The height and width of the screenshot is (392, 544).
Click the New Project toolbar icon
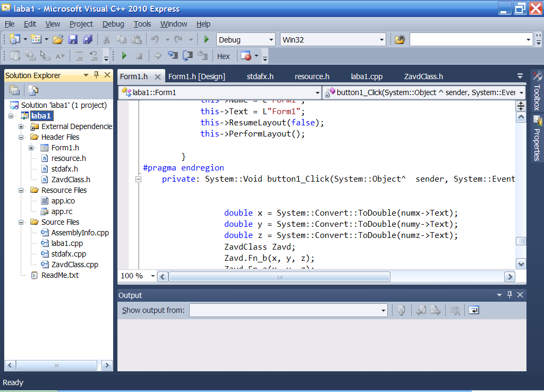(x=14, y=39)
